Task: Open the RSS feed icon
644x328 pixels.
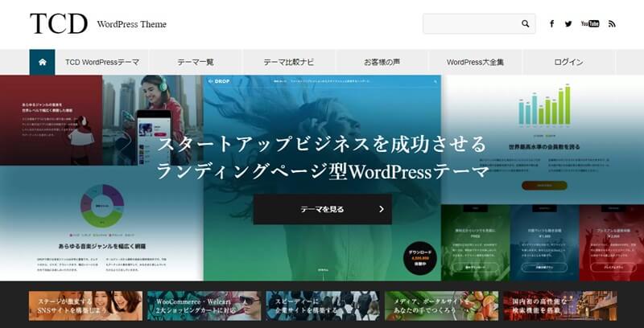Action: [x=612, y=24]
